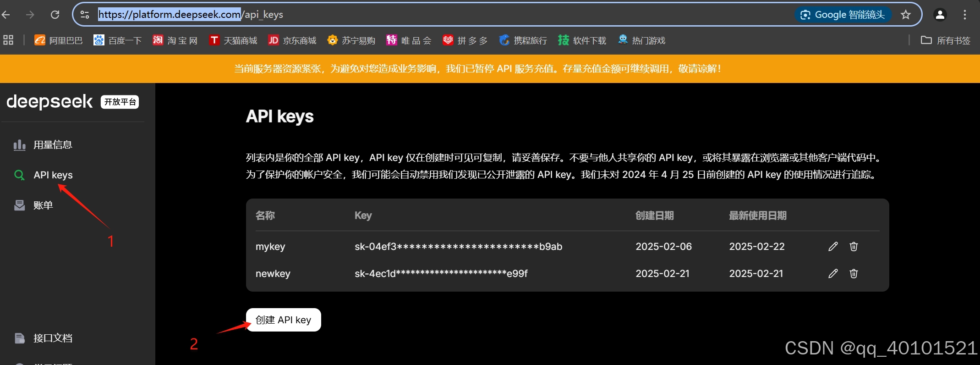
Task: Click 创建 API key button
Action: coord(284,320)
